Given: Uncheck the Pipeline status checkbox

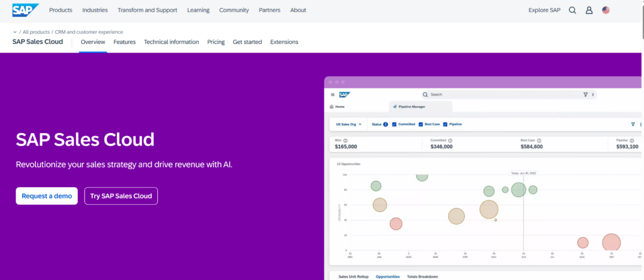Looking at the screenshot, I should (445, 124).
